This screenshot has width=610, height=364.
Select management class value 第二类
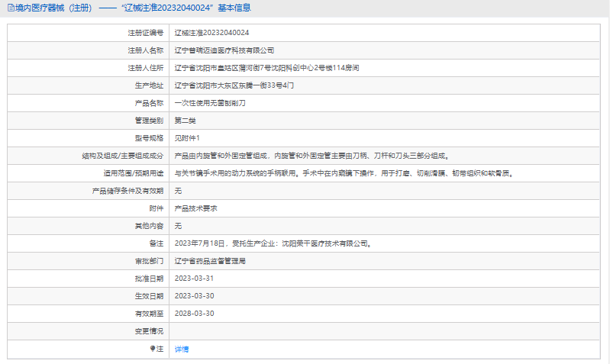(x=186, y=121)
